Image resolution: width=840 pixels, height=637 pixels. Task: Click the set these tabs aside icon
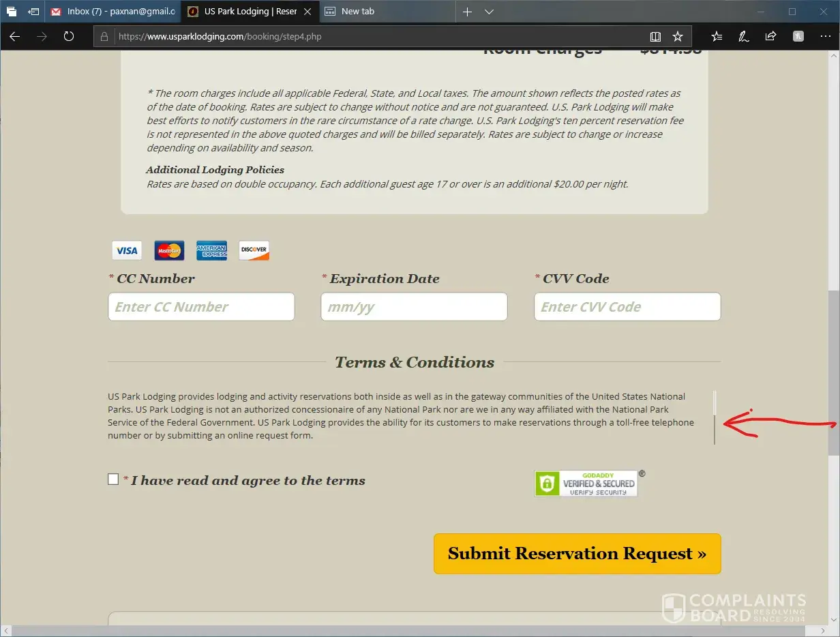(33, 12)
